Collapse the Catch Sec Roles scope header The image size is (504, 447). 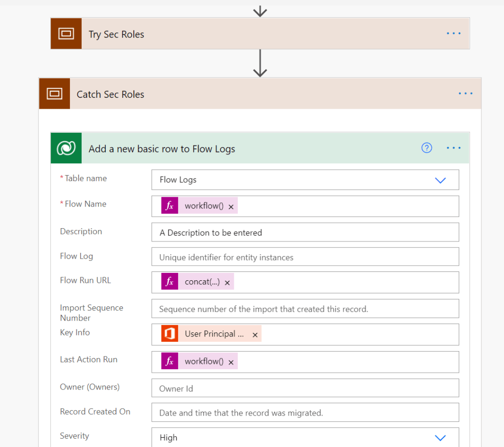[246, 93]
